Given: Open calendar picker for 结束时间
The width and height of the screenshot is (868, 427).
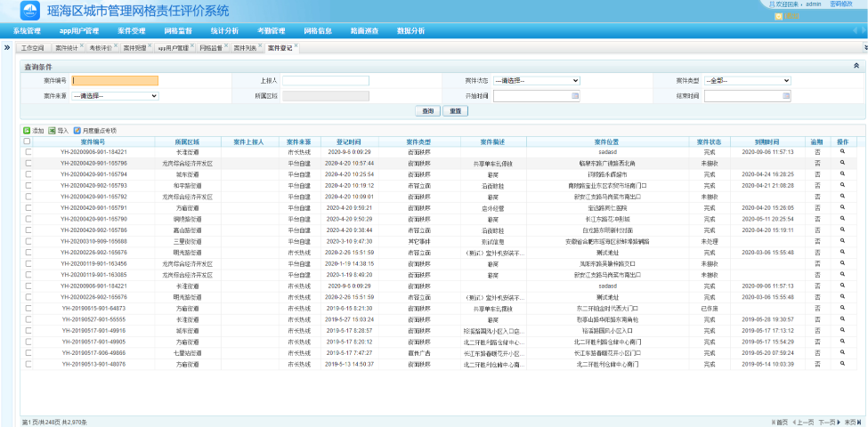Looking at the screenshot, I should [x=786, y=96].
